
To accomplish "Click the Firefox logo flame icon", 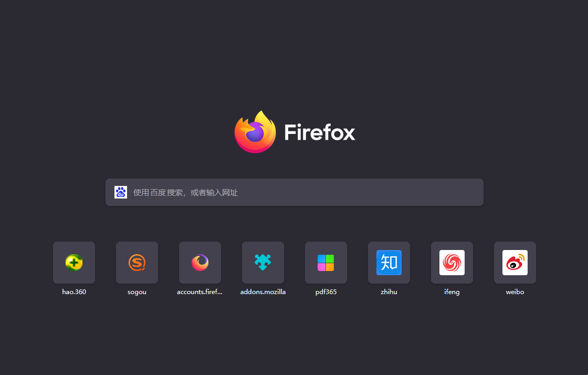I will pos(255,132).
